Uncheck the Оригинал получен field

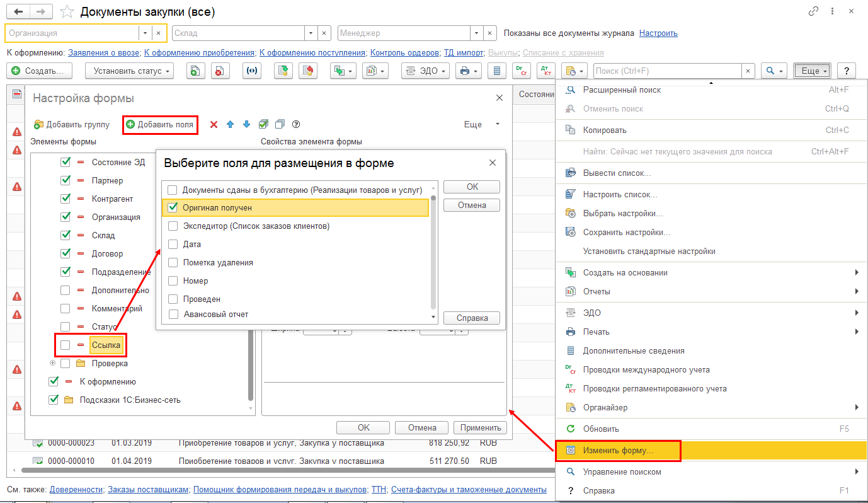[x=173, y=207]
